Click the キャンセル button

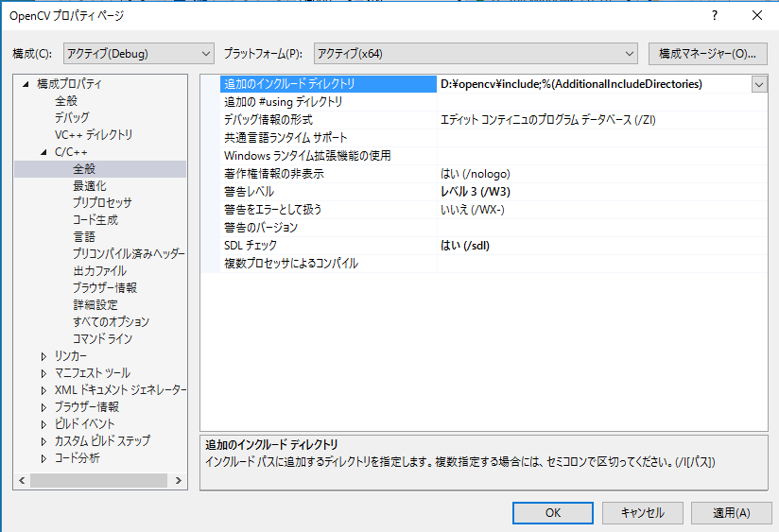pos(642,512)
